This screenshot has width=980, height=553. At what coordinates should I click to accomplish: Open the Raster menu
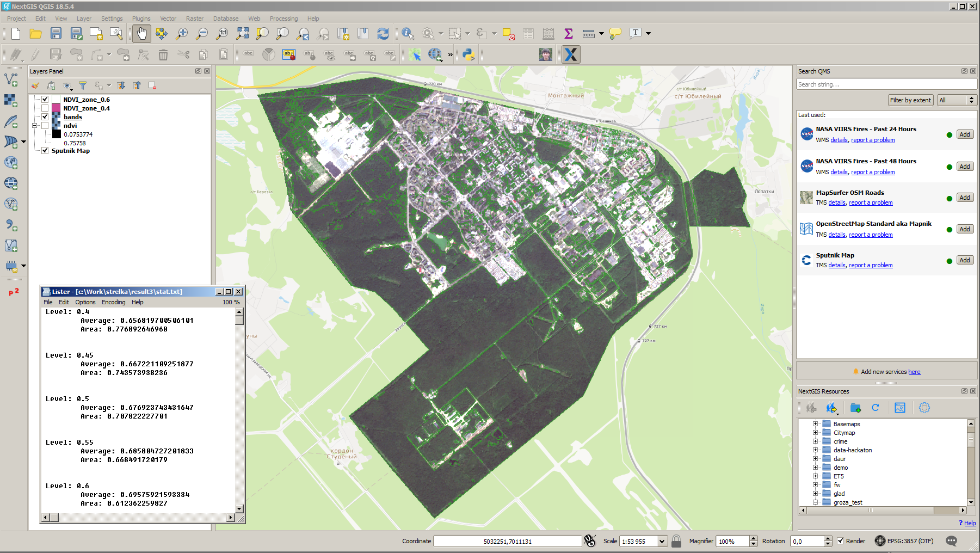(x=194, y=19)
